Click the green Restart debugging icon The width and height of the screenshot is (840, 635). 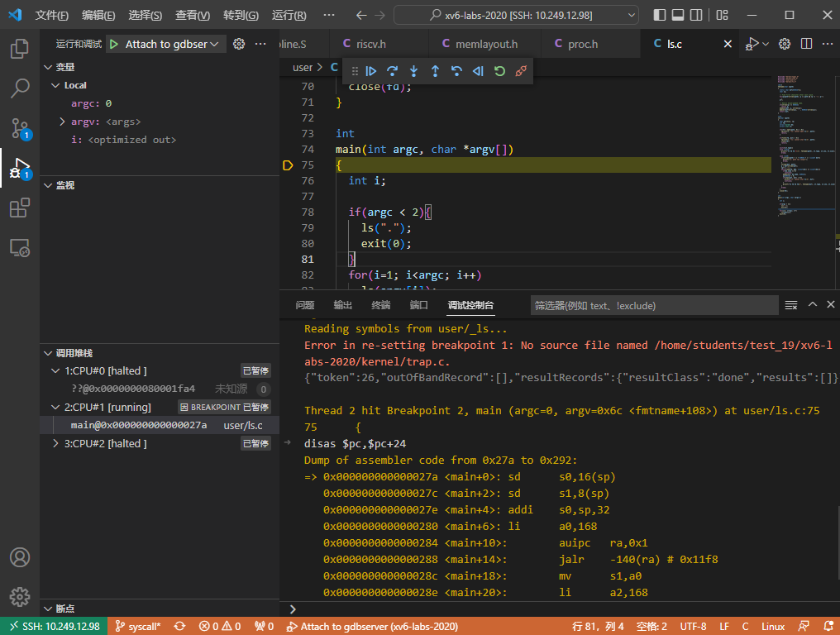click(499, 71)
